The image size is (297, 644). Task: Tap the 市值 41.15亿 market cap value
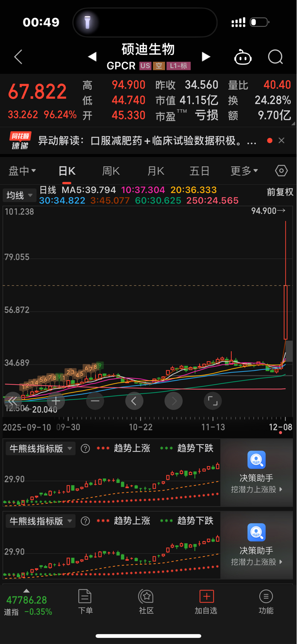pyautogui.click(x=187, y=100)
